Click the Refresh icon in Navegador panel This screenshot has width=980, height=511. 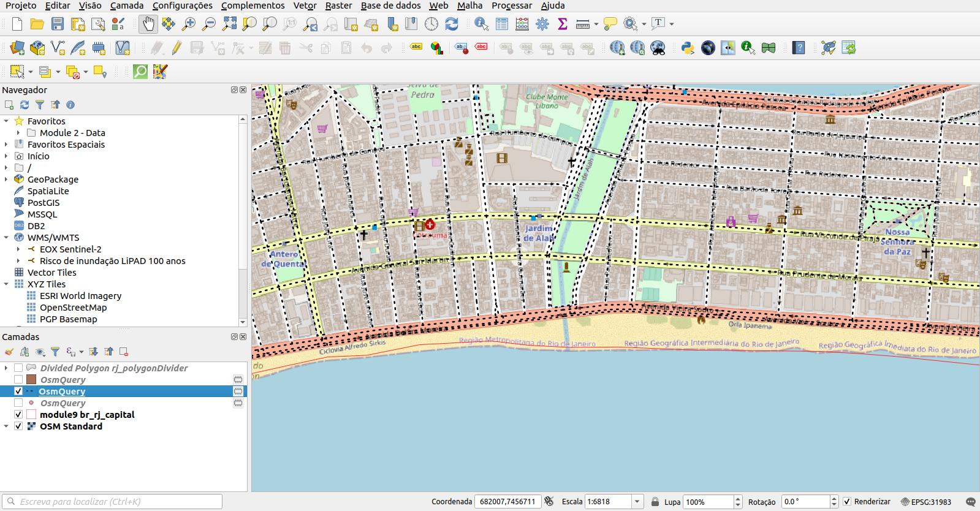pos(25,105)
